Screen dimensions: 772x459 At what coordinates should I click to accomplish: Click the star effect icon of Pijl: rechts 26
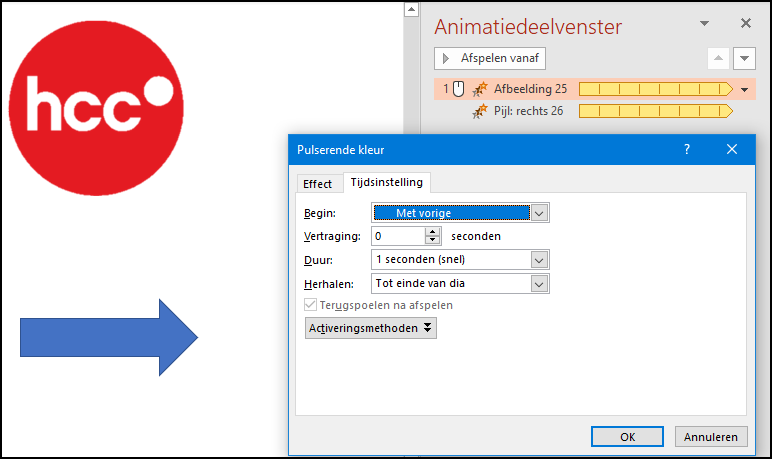coord(480,111)
